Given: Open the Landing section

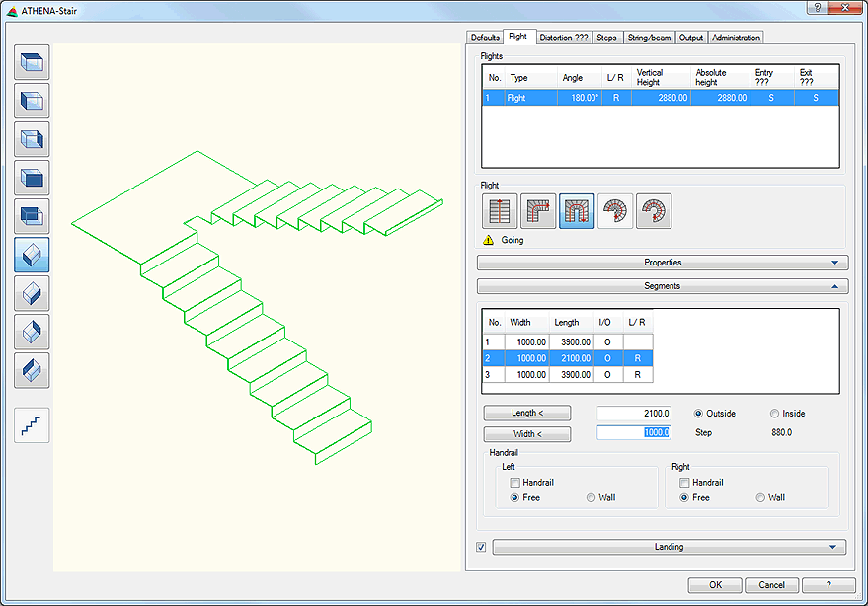Looking at the screenshot, I should (669, 547).
